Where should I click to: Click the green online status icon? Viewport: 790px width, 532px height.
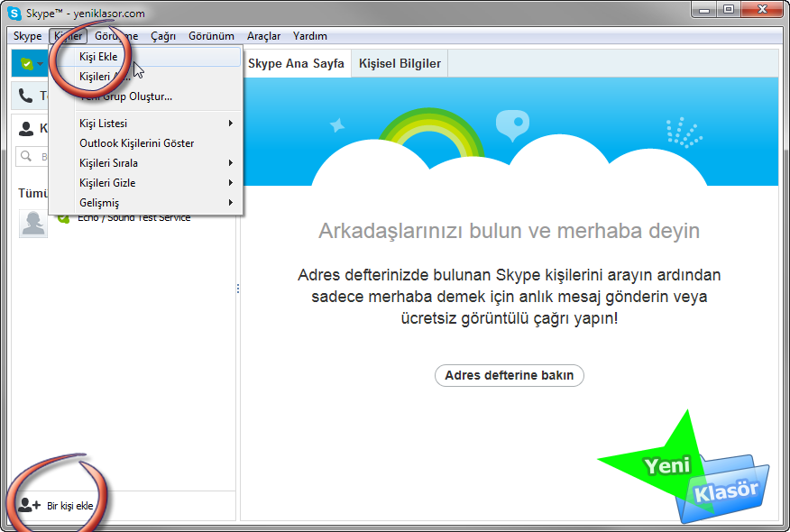pos(27,64)
